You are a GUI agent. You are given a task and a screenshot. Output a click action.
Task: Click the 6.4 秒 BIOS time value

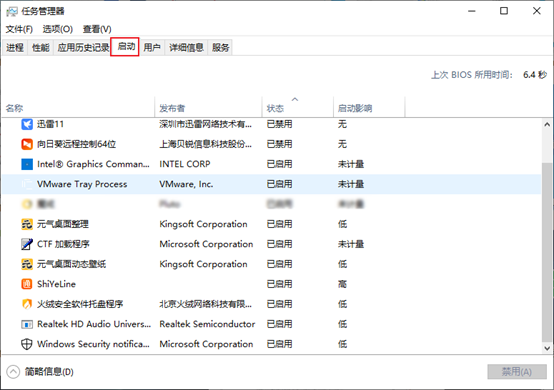click(535, 75)
